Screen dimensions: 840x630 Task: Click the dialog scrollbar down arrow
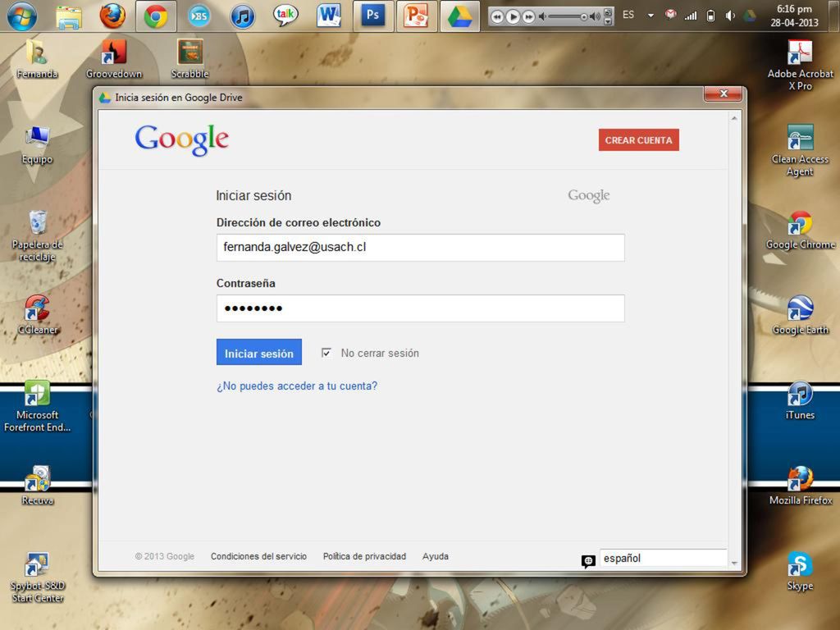pyautogui.click(x=734, y=564)
